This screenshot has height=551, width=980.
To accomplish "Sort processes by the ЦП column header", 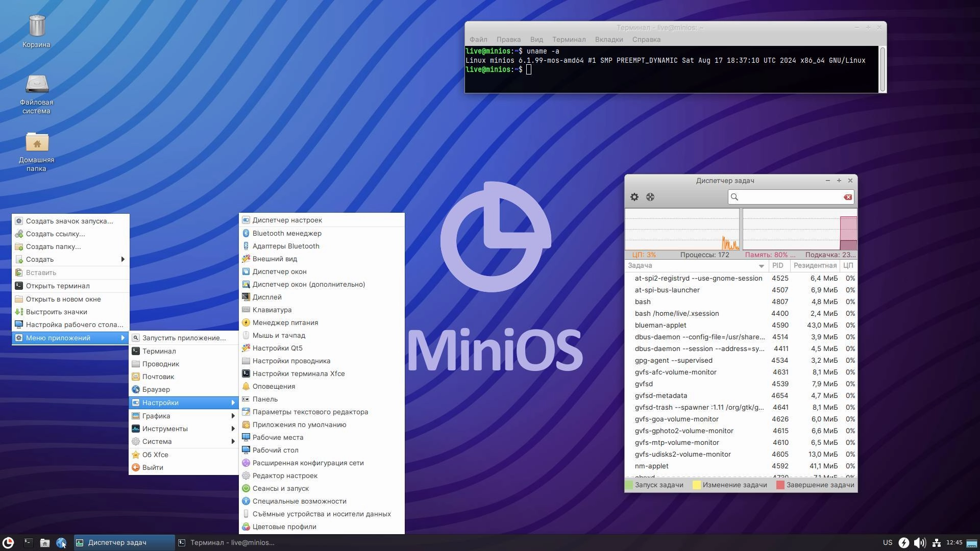I will click(848, 265).
